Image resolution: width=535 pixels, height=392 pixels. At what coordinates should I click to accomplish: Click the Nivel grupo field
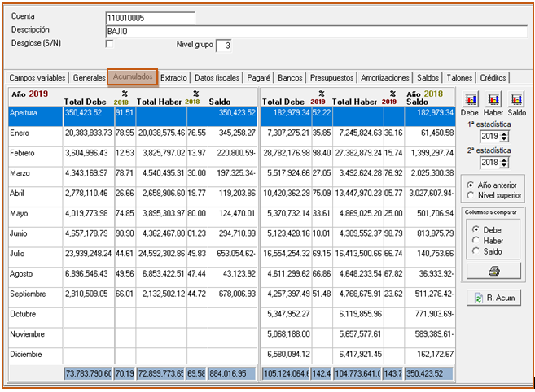tap(224, 46)
